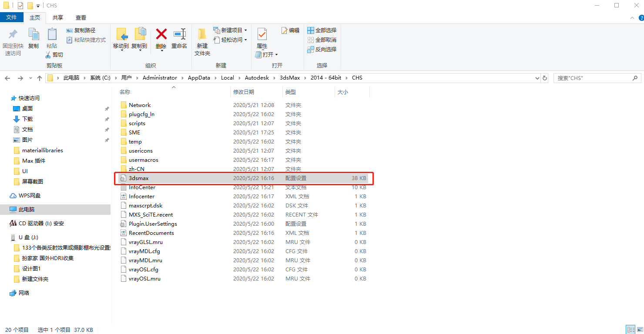The width and height of the screenshot is (644, 334).
Task: Click the Pin to Quick access icon
Action: pos(13,34)
